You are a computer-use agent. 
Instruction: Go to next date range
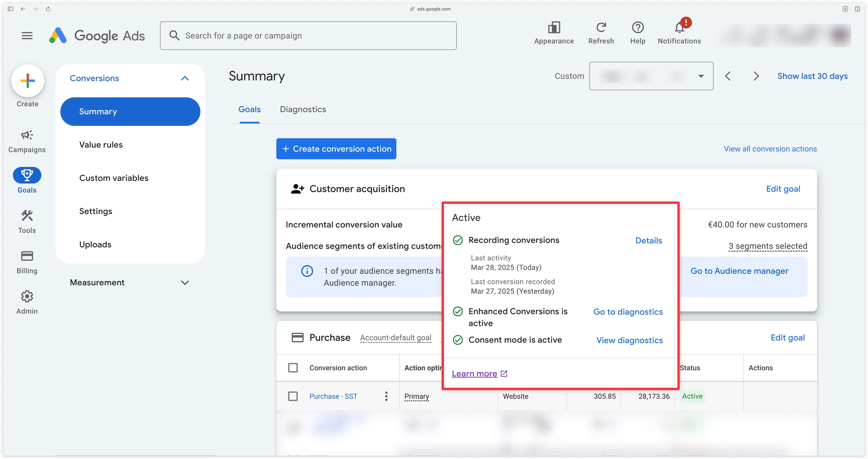point(756,76)
